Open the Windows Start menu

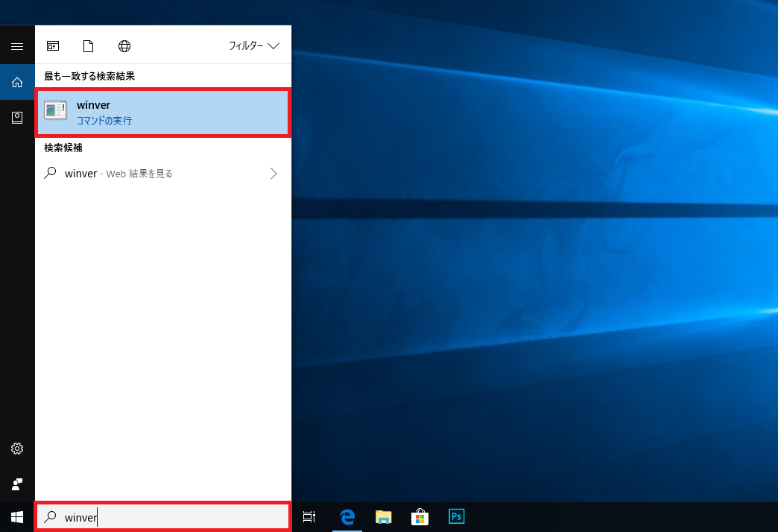coord(17,517)
